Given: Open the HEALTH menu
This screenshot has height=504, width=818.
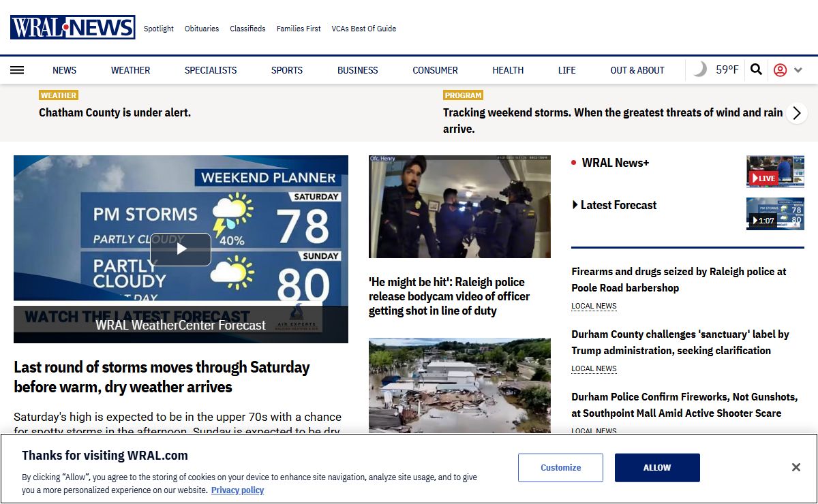Looking at the screenshot, I should click(509, 70).
